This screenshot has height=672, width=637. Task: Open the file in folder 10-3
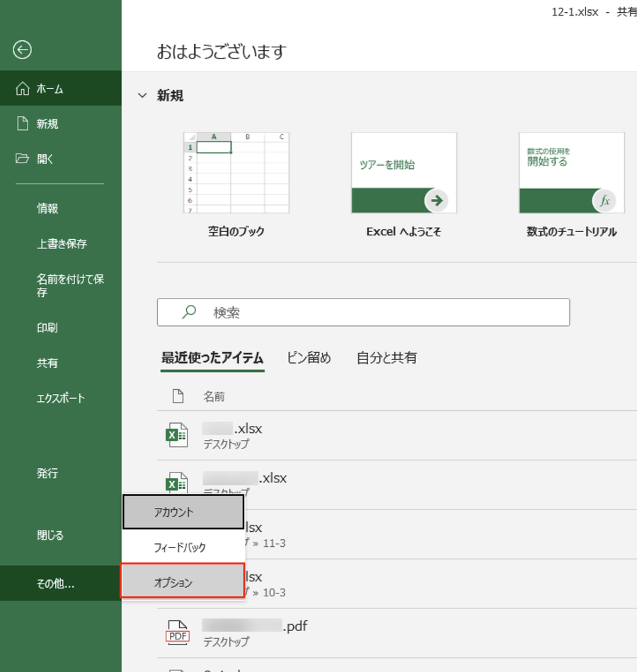[x=397, y=584]
